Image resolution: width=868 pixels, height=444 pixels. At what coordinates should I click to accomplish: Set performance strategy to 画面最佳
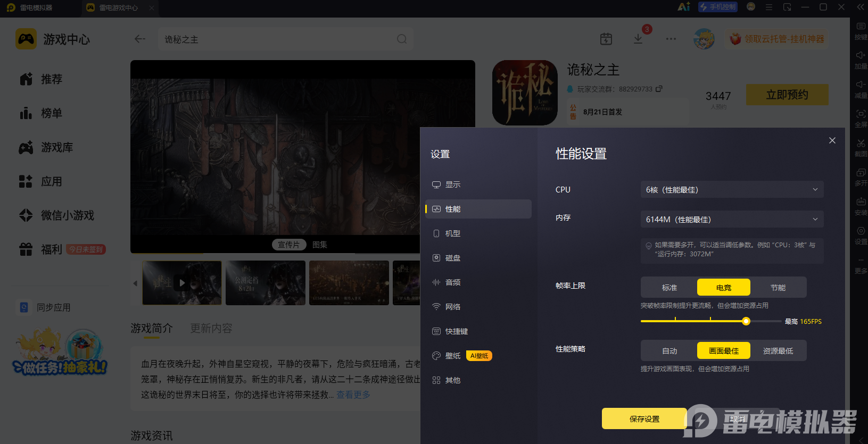coord(724,351)
